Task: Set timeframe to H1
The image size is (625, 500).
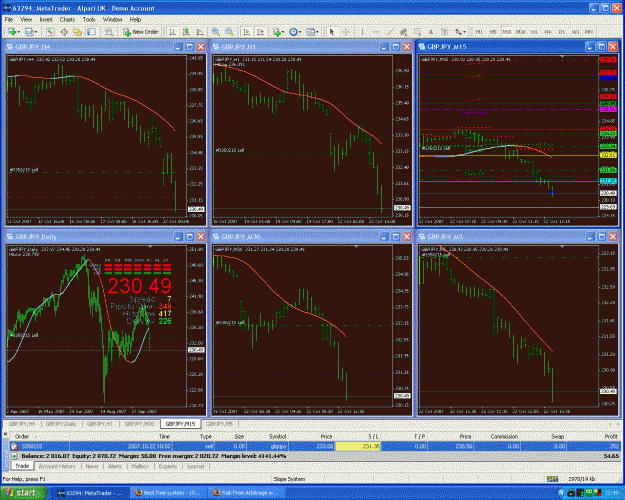Action: [x=534, y=32]
